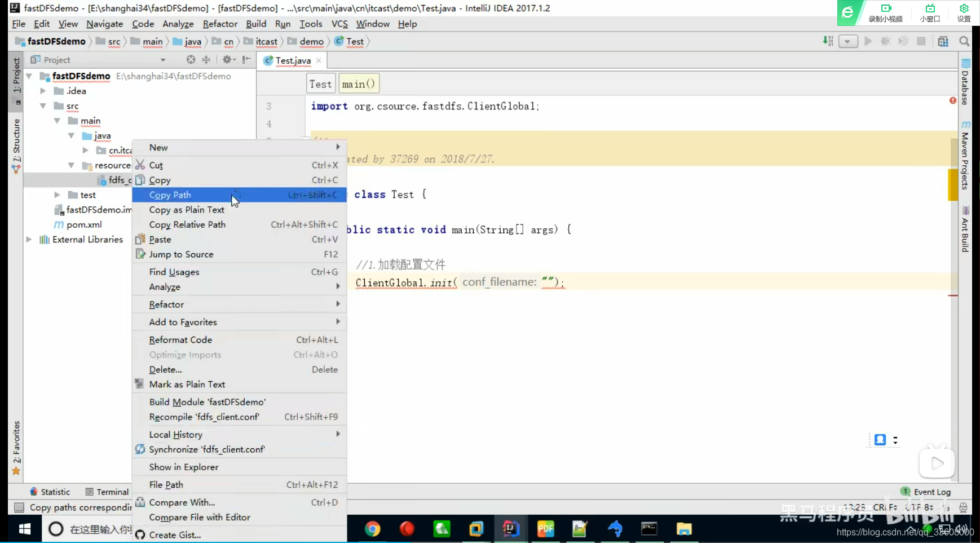Viewport: 980px width, 543px height.
Task: Click the hide Project panel icon
Action: click(246, 60)
